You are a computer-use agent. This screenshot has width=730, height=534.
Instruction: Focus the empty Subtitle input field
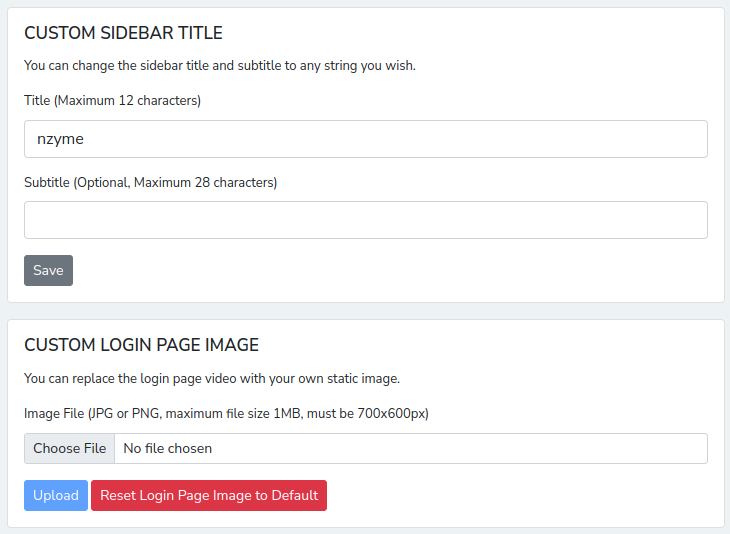365,220
